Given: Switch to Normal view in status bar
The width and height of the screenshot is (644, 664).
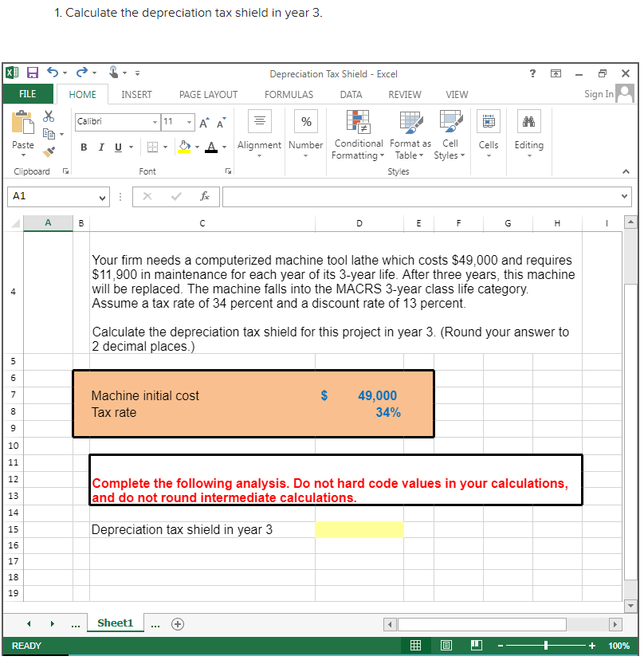Looking at the screenshot, I should point(416,646).
